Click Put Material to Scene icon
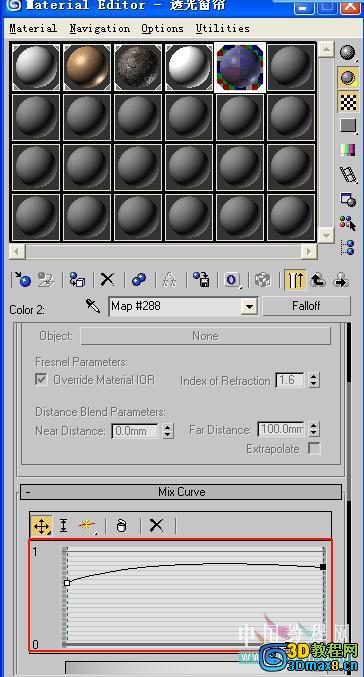This screenshot has height=677, width=364. point(45,280)
